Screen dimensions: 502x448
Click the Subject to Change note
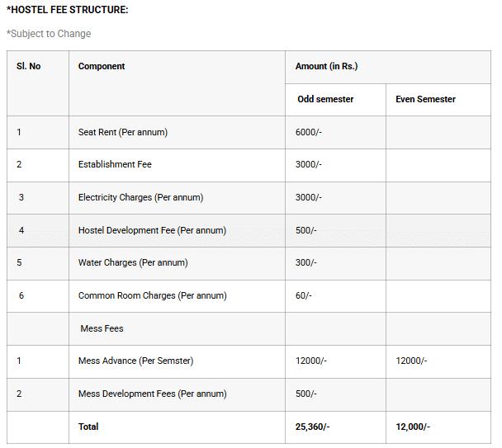49,34
